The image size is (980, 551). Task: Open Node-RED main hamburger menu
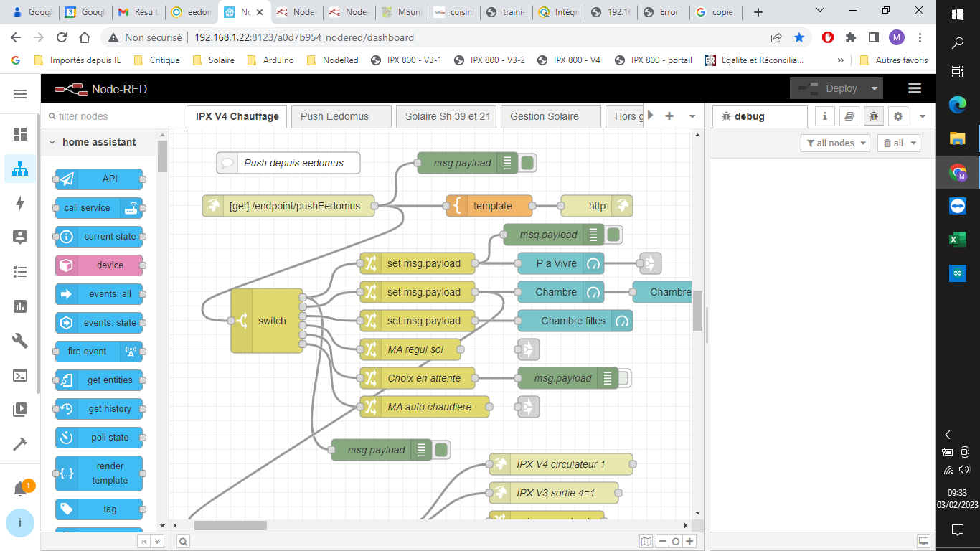[914, 88]
